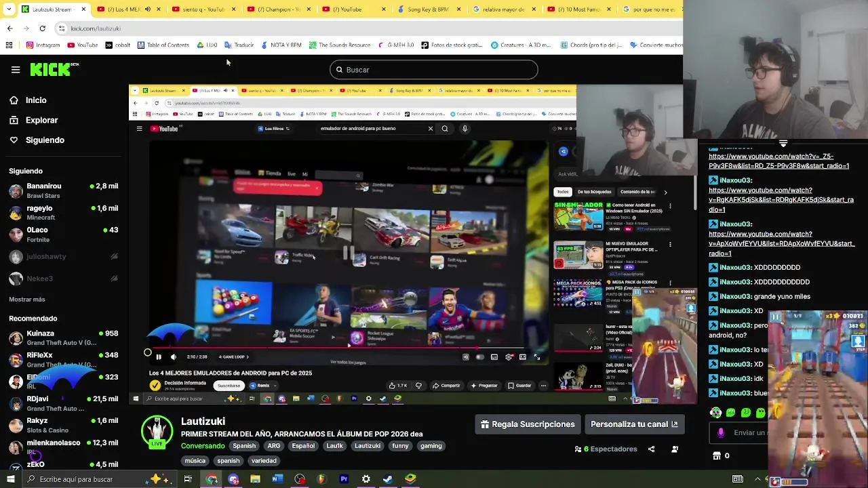Open offline channel julioshawty
Image resolution: width=868 pixels, height=488 pixels.
coord(64,257)
